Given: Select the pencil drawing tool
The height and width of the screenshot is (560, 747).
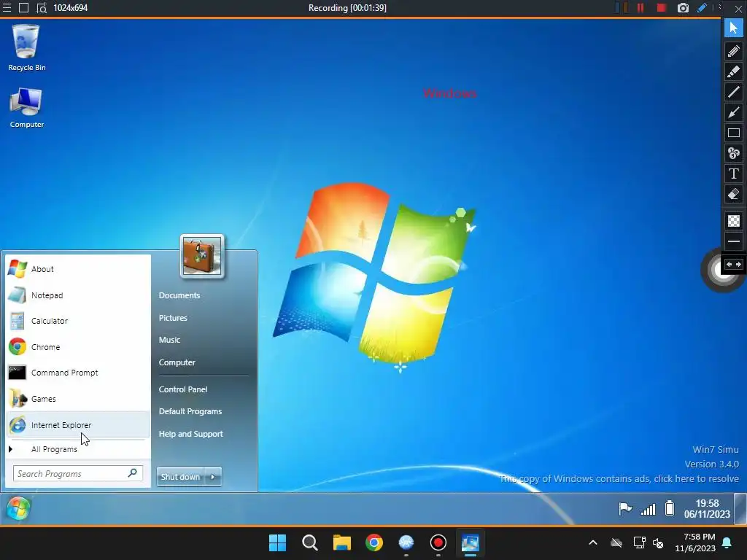Looking at the screenshot, I should pos(734,50).
